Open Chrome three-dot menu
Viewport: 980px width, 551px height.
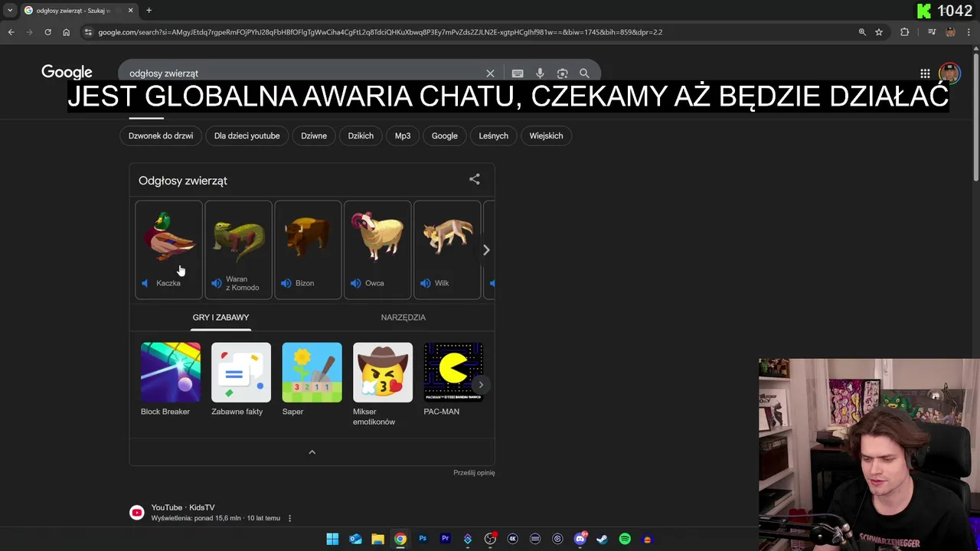tap(969, 32)
